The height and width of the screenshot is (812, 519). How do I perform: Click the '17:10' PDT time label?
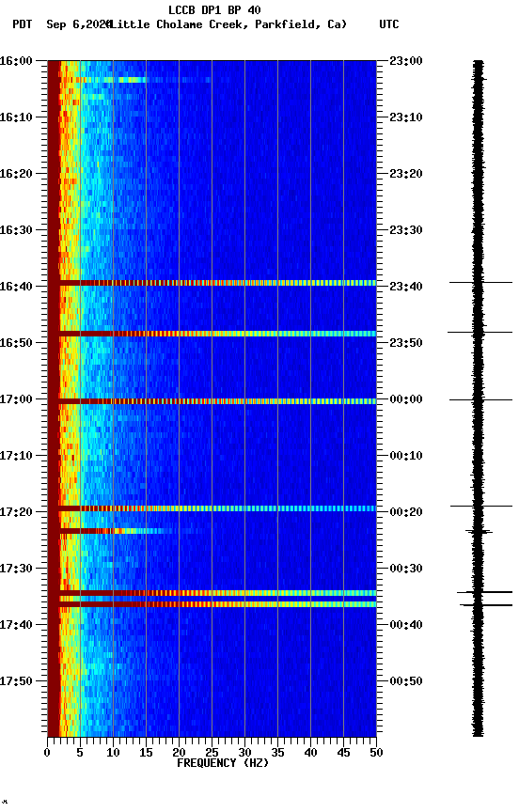pyautogui.click(x=16, y=456)
